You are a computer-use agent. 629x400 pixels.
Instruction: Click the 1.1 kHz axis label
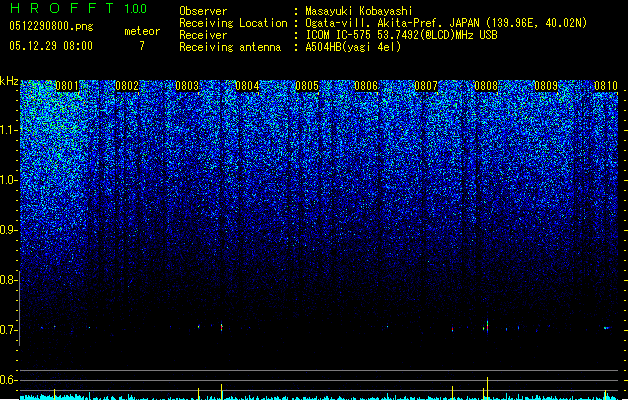pos(9,130)
